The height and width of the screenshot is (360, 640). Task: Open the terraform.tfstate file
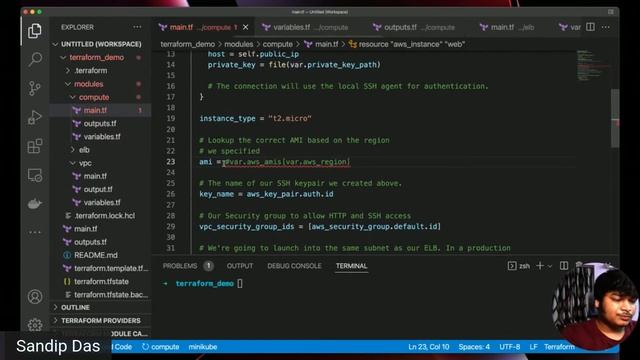(x=101, y=282)
